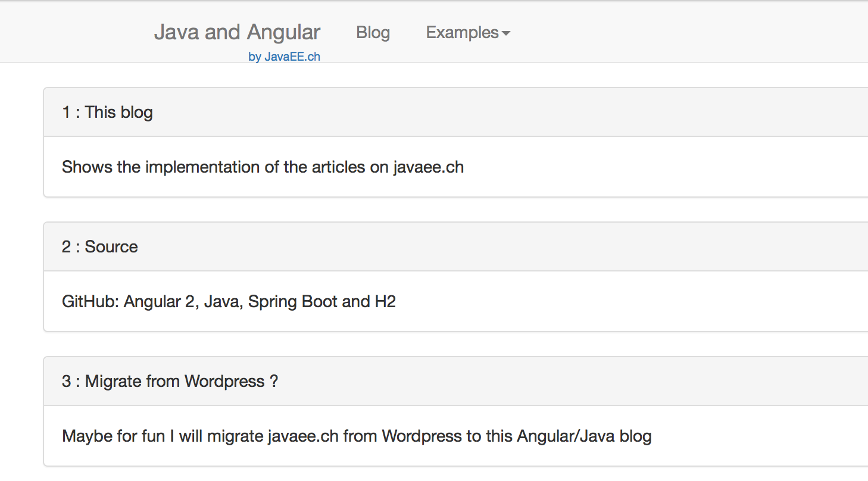Follow the 'by JavaEE.ch' link
Image resolution: width=868 pixels, height=481 pixels.
(x=285, y=57)
